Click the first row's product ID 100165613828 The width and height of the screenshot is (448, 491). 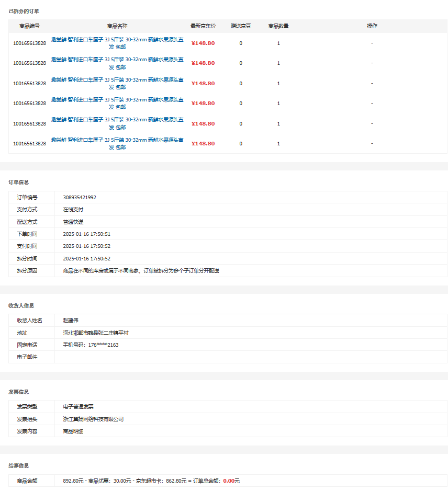pyautogui.click(x=29, y=43)
